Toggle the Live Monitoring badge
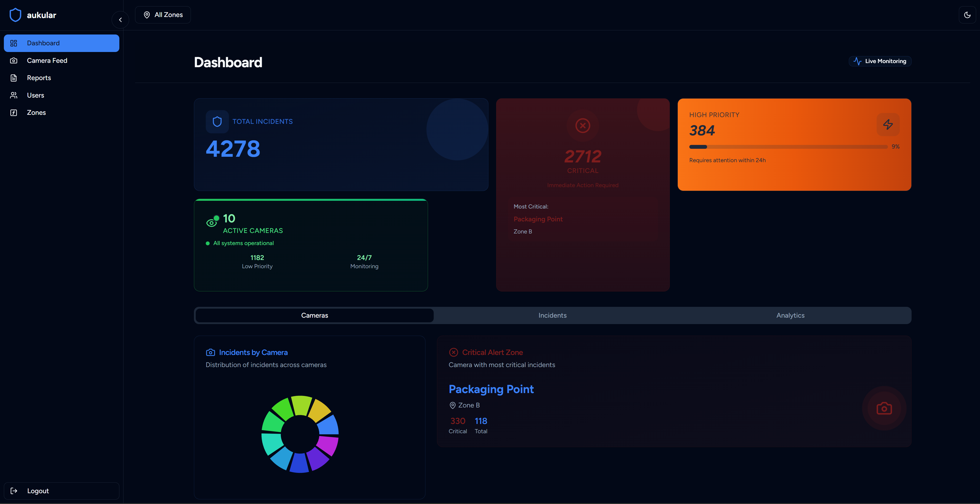The width and height of the screenshot is (980, 504). [880, 61]
